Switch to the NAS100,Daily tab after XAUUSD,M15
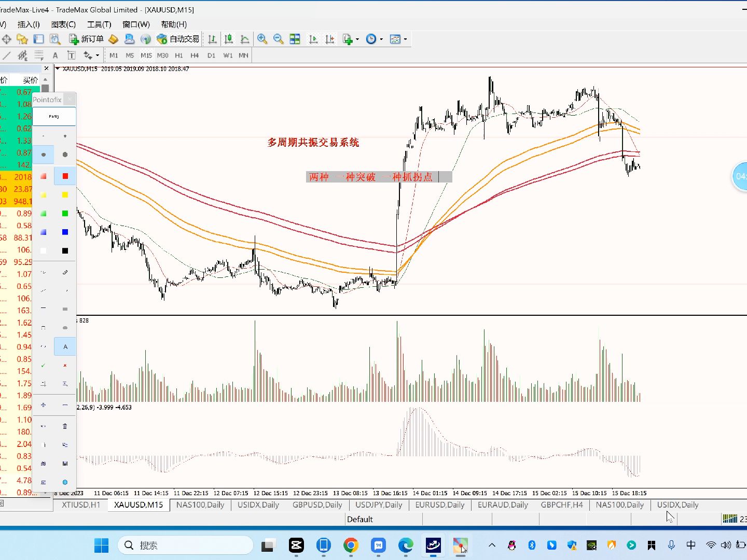 click(x=200, y=505)
